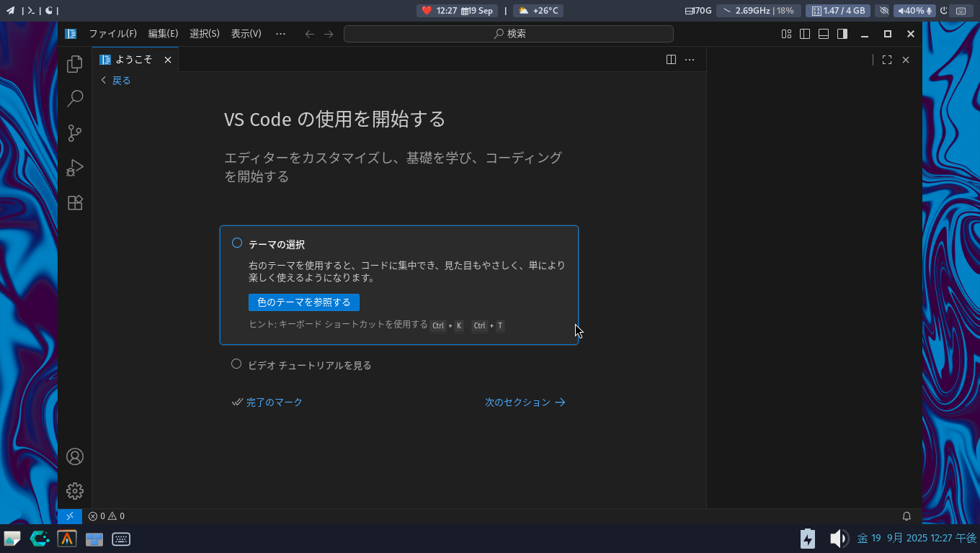Show the notifications bell in the status bar
980x553 pixels.
906,516
